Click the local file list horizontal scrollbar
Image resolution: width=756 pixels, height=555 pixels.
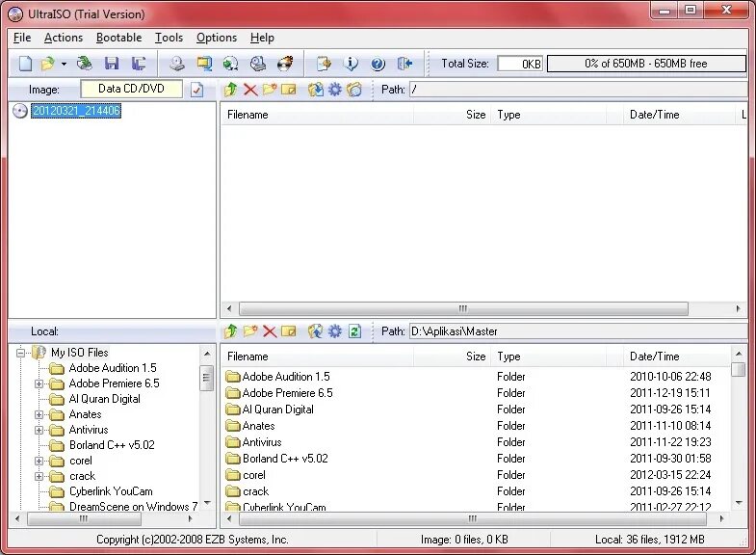tap(473, 518)
